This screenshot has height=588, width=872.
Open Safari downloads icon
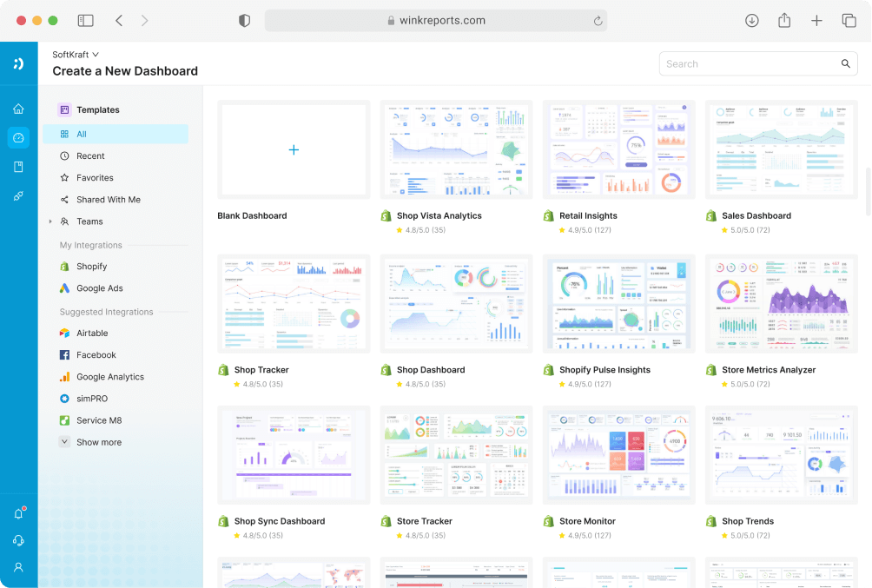pyautogui.click(x=752, y=21)
